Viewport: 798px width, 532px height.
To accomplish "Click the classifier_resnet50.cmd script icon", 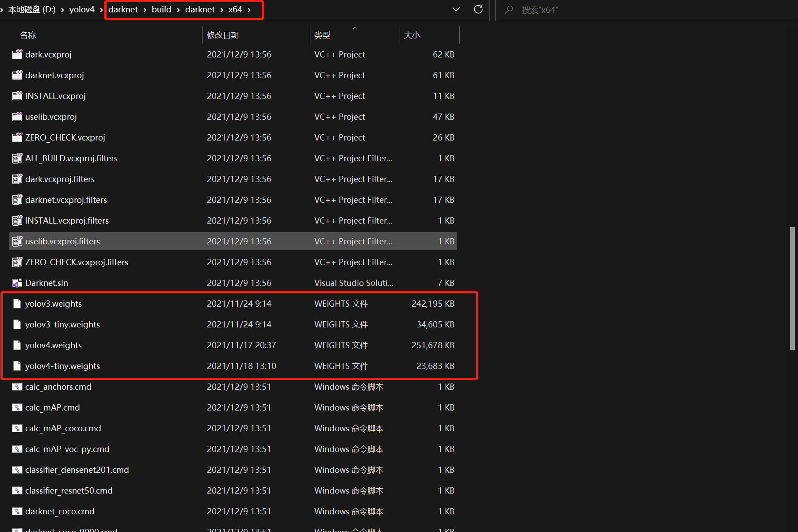I will tap(17, 490).
